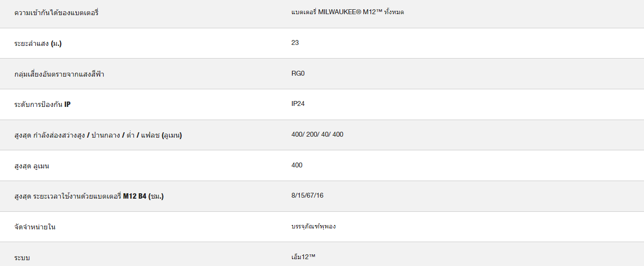644x266 pixels.
Task: Select the 400/ 200/ 40/ 400 value
Action: [317, 134]
